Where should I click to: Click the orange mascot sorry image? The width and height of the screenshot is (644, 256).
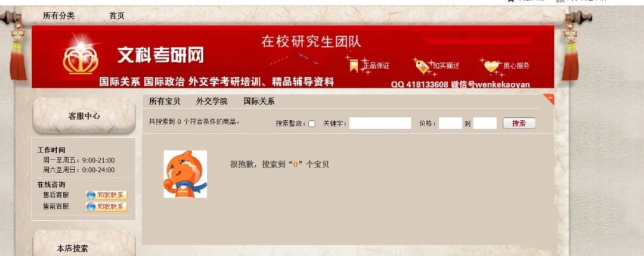pyautogui.click(x=185, y=174)
